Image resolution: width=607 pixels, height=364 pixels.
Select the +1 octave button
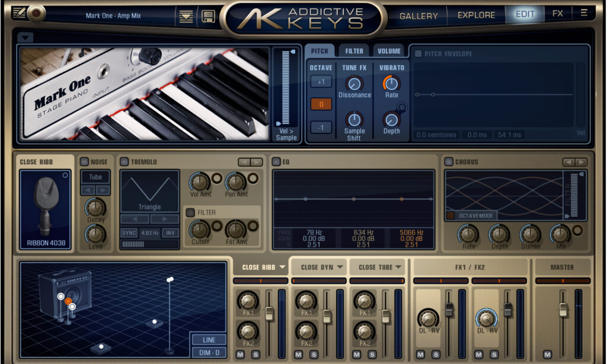pyautogui.click(x=321, y=81)
